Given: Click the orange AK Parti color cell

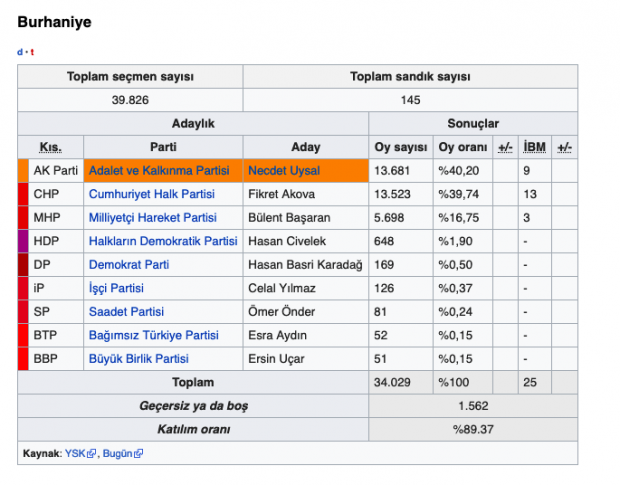Looking at the screenshot, I should point(23,170).
